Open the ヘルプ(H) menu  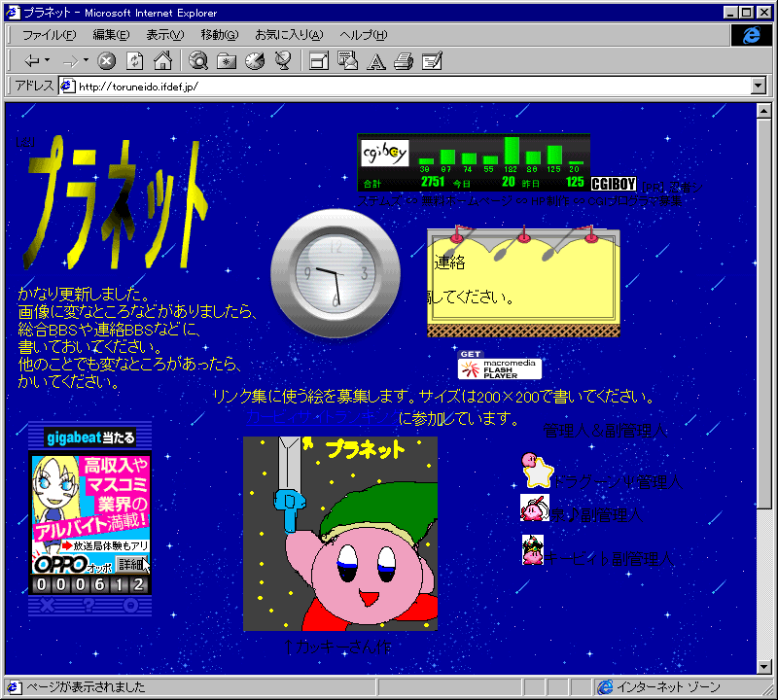click(x=363, y=35)
